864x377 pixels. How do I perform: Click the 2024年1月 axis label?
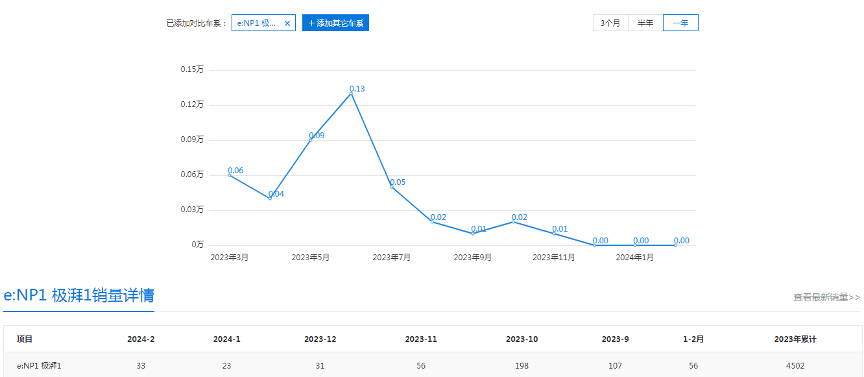click(x=635, y=257)
